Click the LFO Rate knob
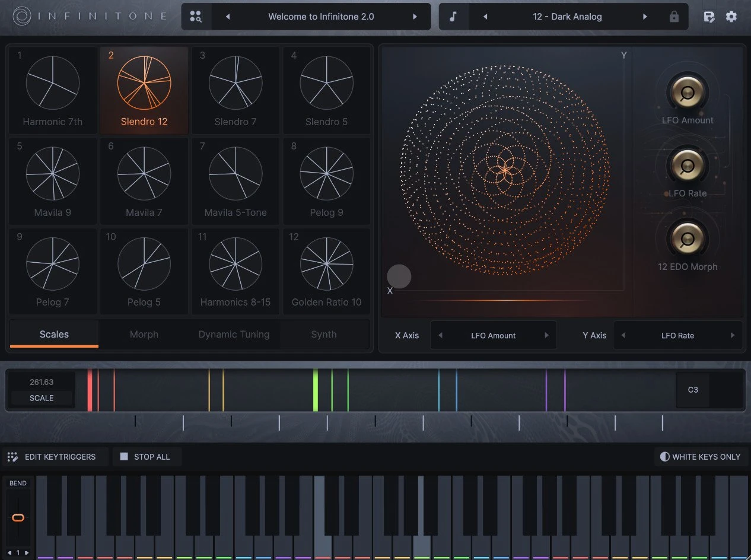Viewport: 751px width, 560px height. click(688, 165)
